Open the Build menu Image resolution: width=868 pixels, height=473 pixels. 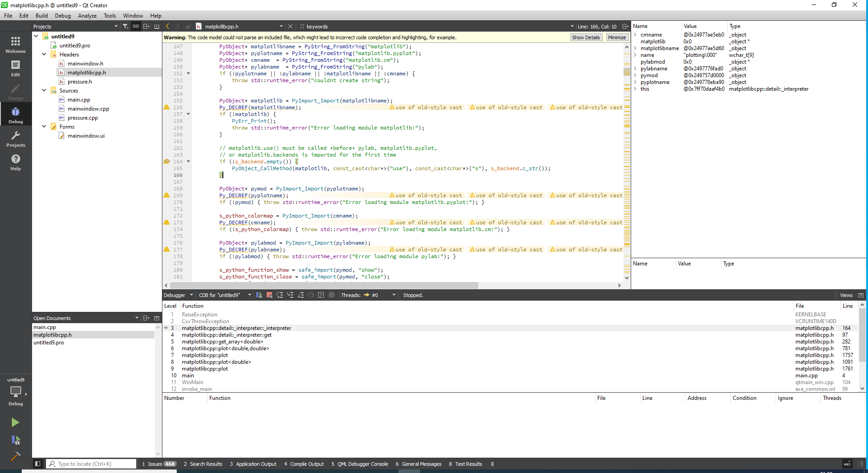pyautogui.click(x=42, y=16)
